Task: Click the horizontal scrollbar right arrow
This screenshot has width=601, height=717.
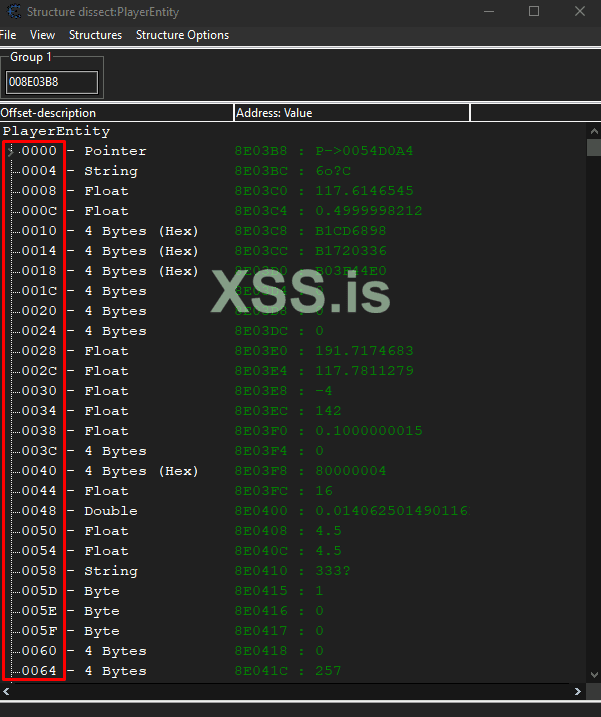Action: (578, 691)
